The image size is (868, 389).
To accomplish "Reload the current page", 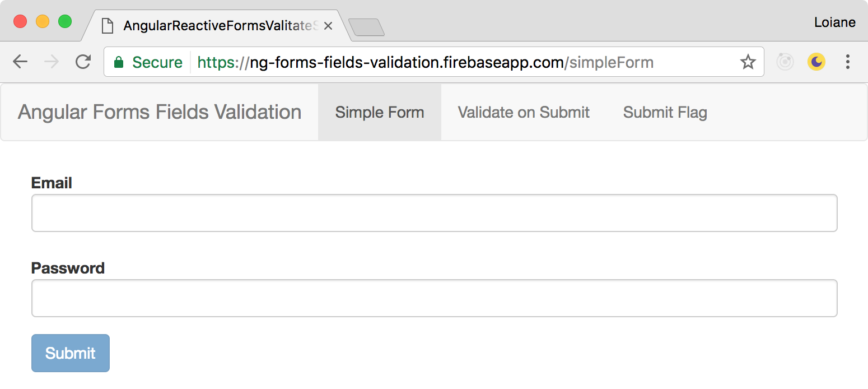I will 83,62.
